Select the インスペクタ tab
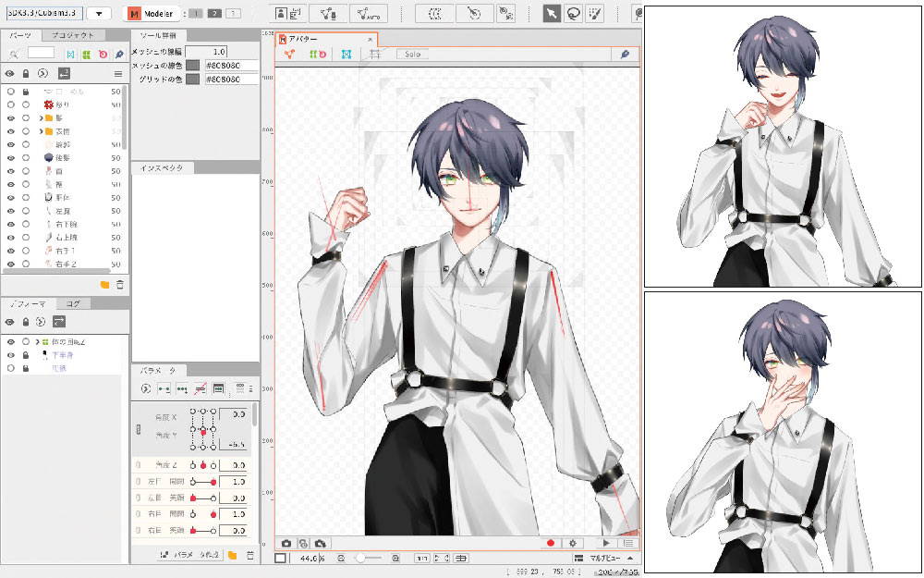This screenshot has height=578, width=924. tap(162, 168)
